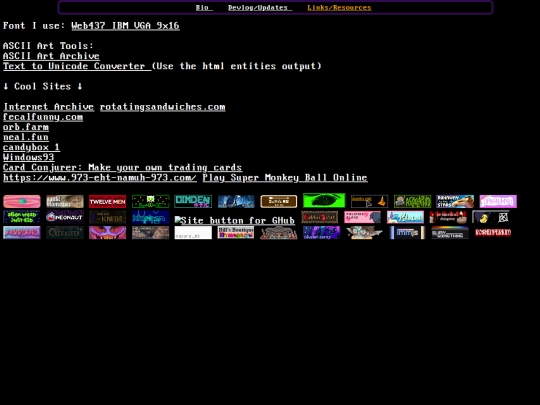
Task: Open Play Super Monkey Ball Online link
Action: tap(285, 178)
